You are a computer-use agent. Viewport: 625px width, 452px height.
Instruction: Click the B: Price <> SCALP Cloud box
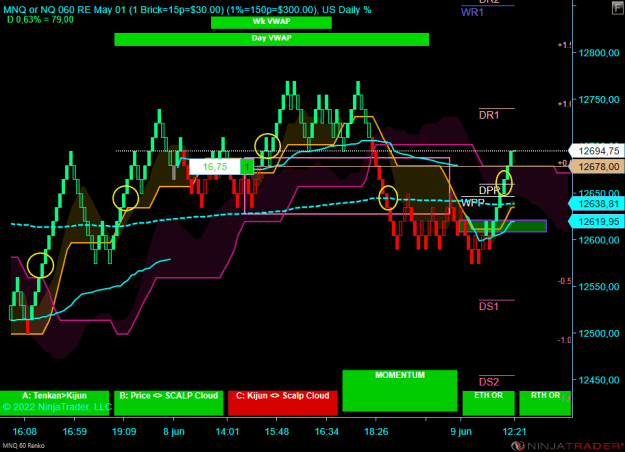pos(169,403)
